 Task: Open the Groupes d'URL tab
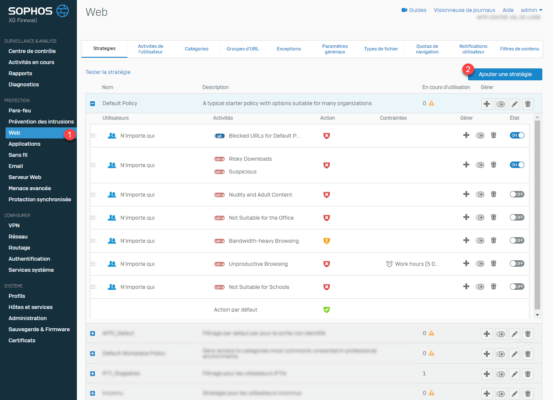pos(243,49)
